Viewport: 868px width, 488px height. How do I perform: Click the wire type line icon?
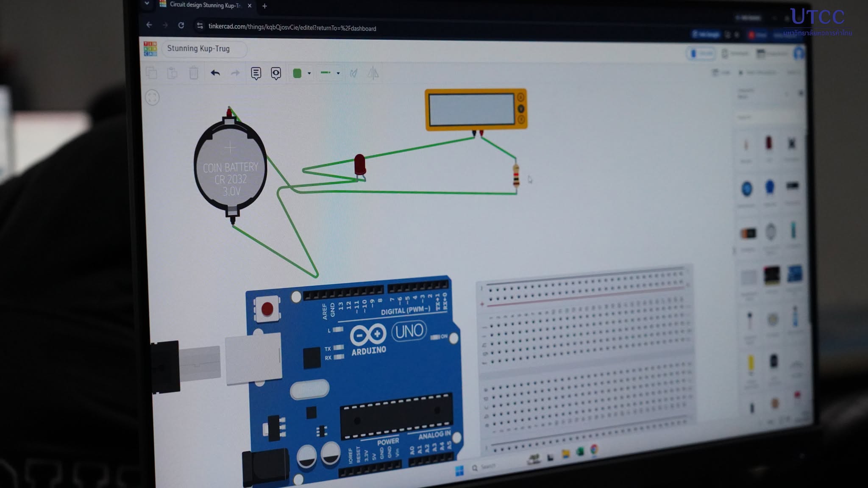[x=325, y=73]
